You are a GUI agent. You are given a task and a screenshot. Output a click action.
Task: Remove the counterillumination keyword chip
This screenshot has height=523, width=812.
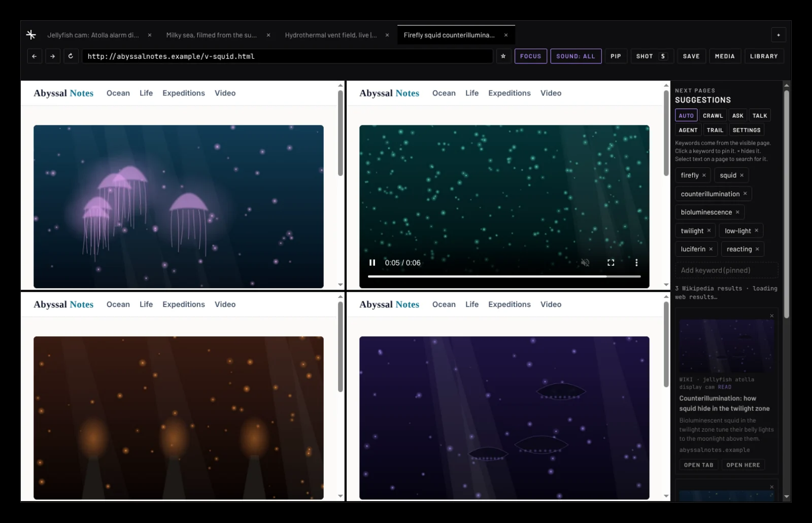pyautogui.click(x=745, y=194)
